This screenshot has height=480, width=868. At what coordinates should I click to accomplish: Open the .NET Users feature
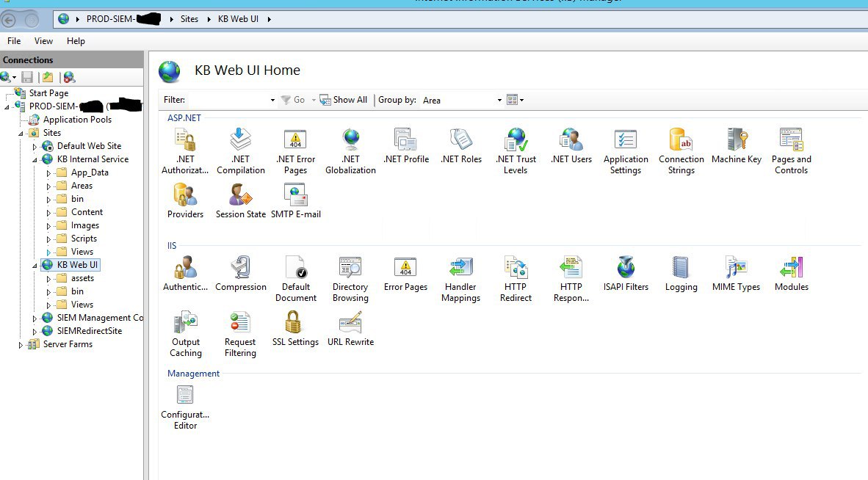click(571, 146)
